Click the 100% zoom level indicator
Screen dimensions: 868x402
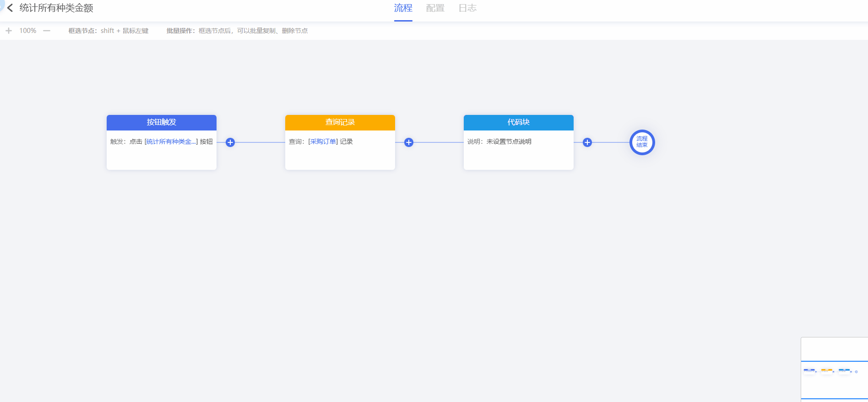click(x=27, y=31)
